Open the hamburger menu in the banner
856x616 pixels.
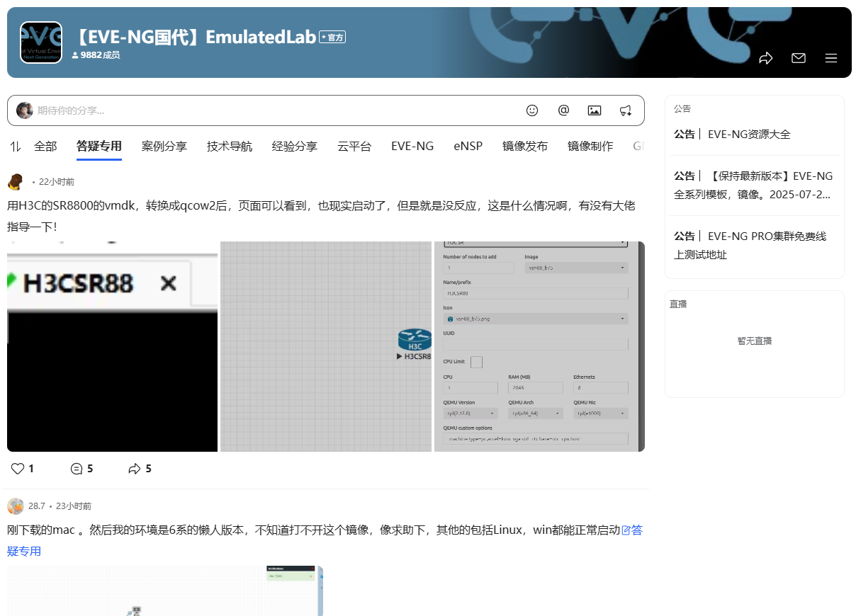(x=831, y=58)
